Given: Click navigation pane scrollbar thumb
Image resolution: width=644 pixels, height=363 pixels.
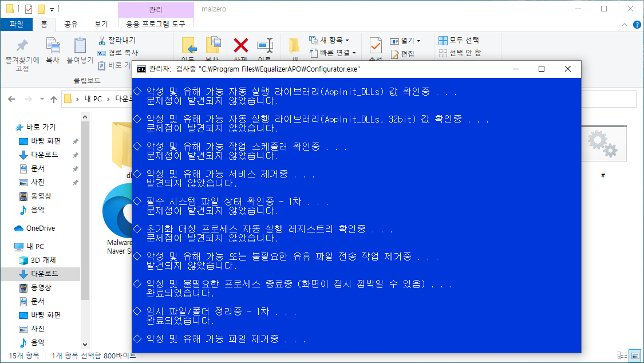Looking at the screenshot, I should pyautogui.click(x=85, y=211).
